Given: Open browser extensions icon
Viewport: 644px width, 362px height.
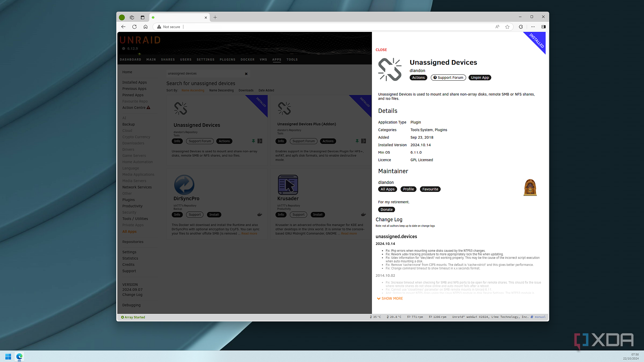Looking at the screenshot, I should click(521, 27).
